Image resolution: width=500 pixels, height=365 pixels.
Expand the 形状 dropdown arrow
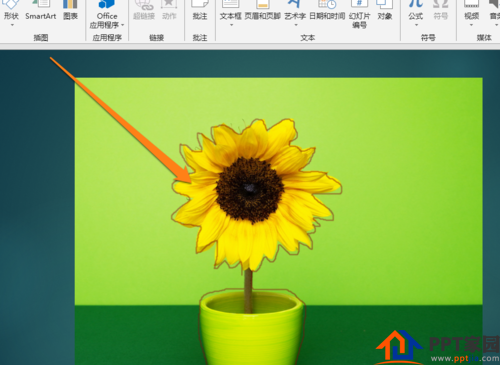tap(12, 25)
